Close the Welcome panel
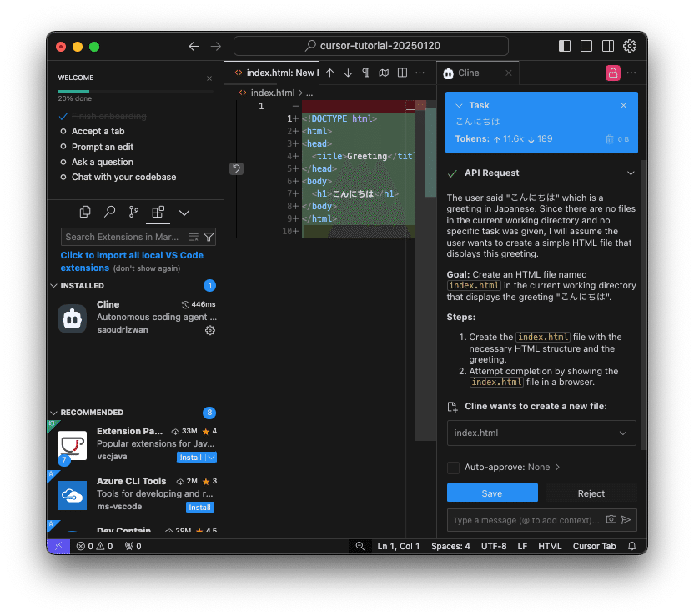This screenshot has width=694, height=616. tap(209, 78)
